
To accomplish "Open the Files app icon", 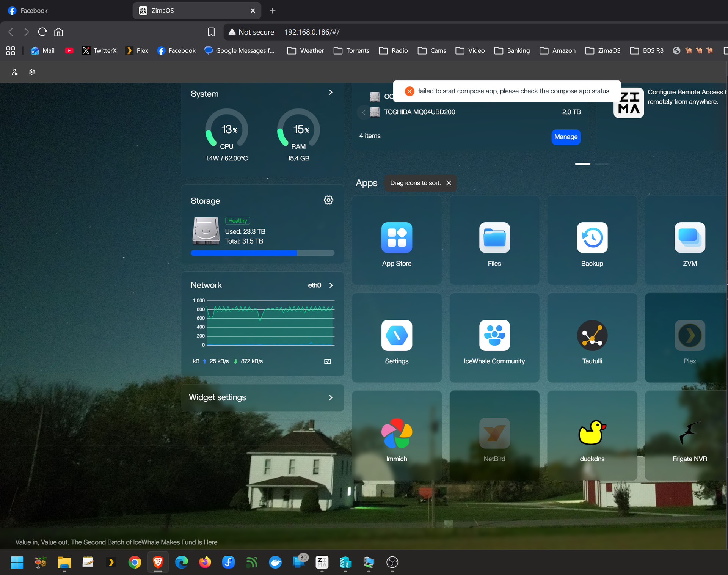I will pyautogui.click(x=494, y=238).
